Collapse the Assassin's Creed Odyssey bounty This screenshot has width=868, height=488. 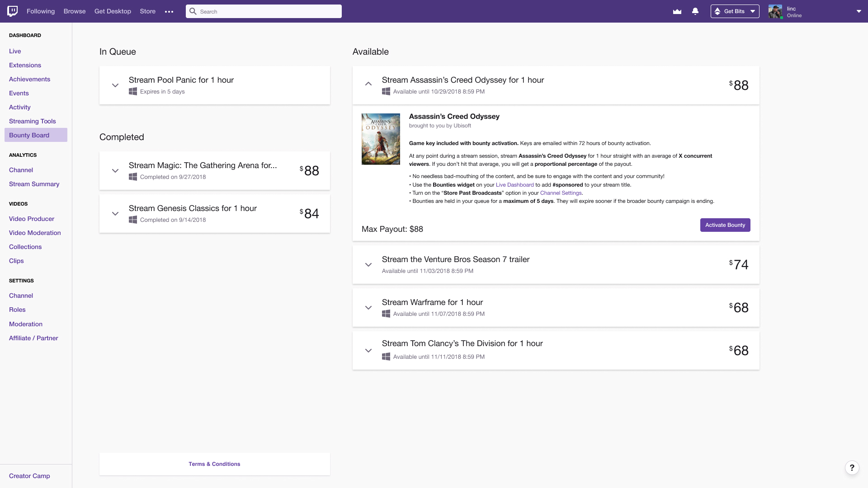368,84
